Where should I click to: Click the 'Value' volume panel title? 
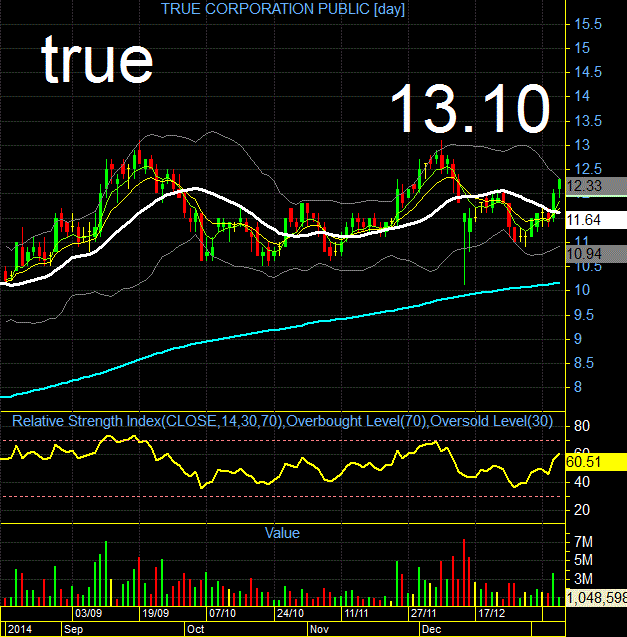(282, 533)
